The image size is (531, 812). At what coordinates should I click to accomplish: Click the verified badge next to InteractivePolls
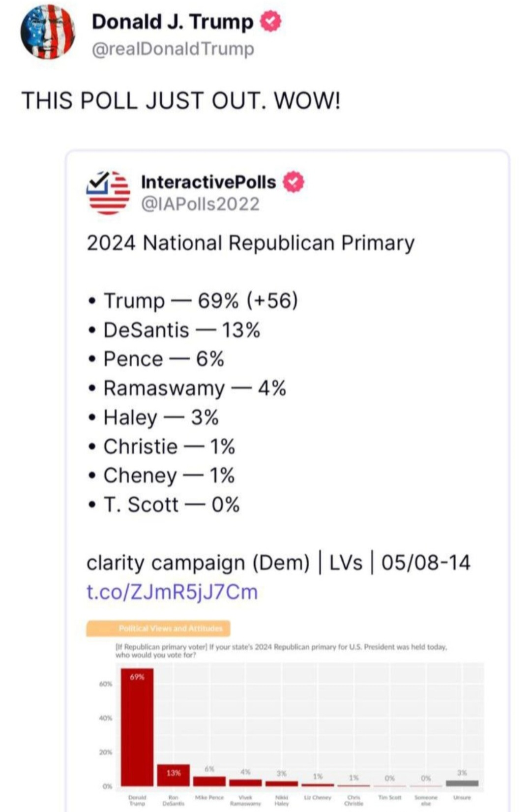point(294,182)
